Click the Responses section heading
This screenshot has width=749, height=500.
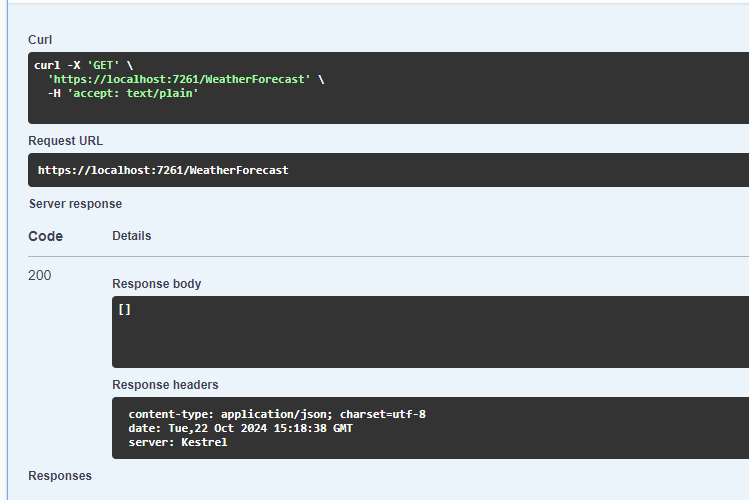pyautogui.click(x=60, y=476)
